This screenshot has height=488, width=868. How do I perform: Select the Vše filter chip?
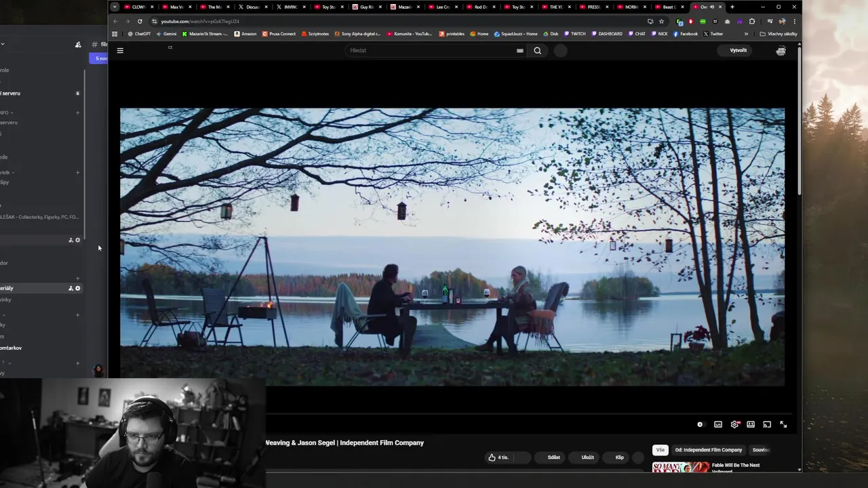(660, 450)
